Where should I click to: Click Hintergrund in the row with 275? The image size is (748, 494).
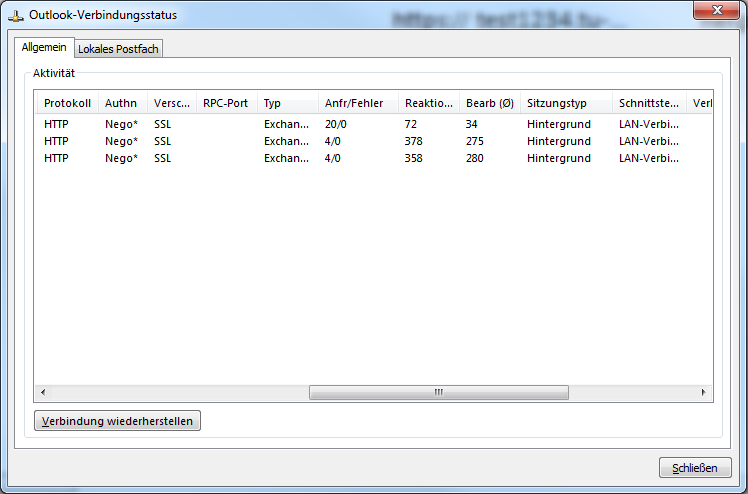(559, 141)
